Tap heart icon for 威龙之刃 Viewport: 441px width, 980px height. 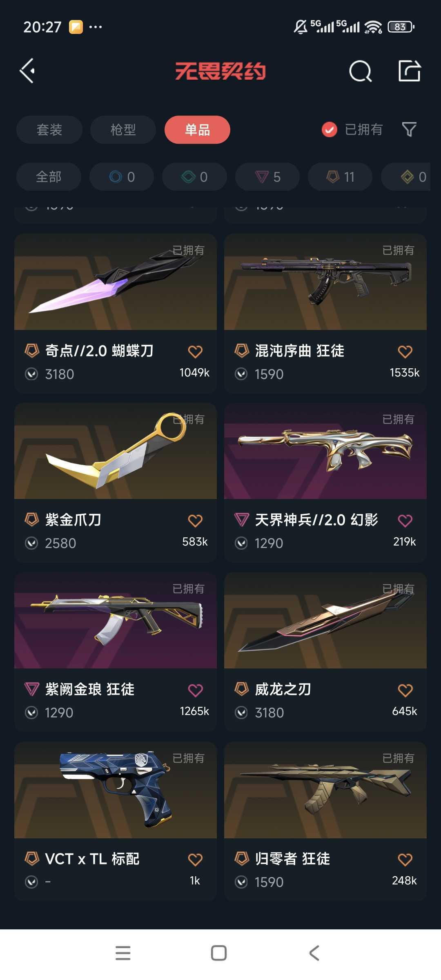click(405, 690)
